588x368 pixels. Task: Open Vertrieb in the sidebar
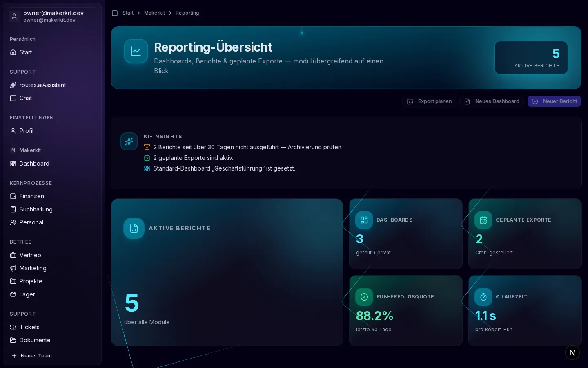tap(52, 255)
